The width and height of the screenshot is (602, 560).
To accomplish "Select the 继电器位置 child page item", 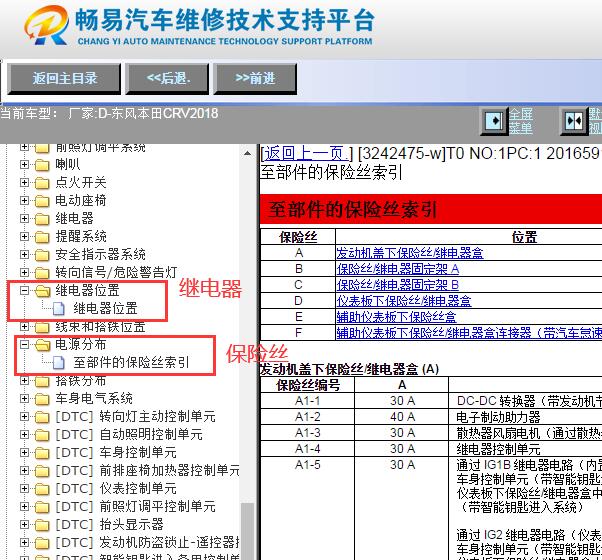I will click(105, 308).
